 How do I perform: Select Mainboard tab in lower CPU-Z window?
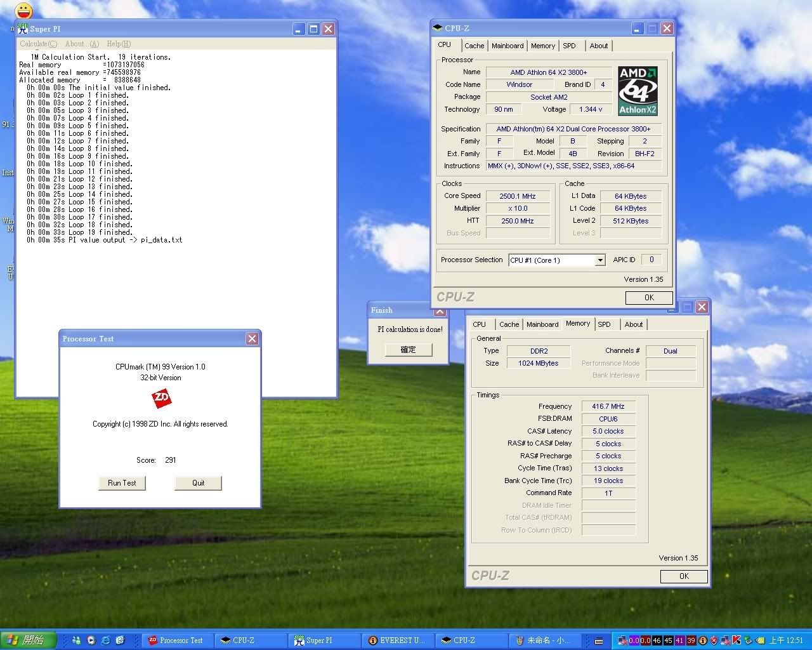pos(542,324)
